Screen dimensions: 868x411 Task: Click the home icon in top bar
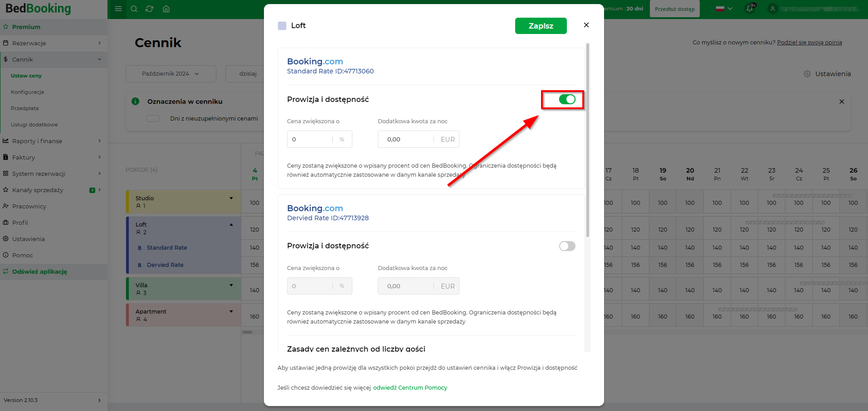coord(166,9)
